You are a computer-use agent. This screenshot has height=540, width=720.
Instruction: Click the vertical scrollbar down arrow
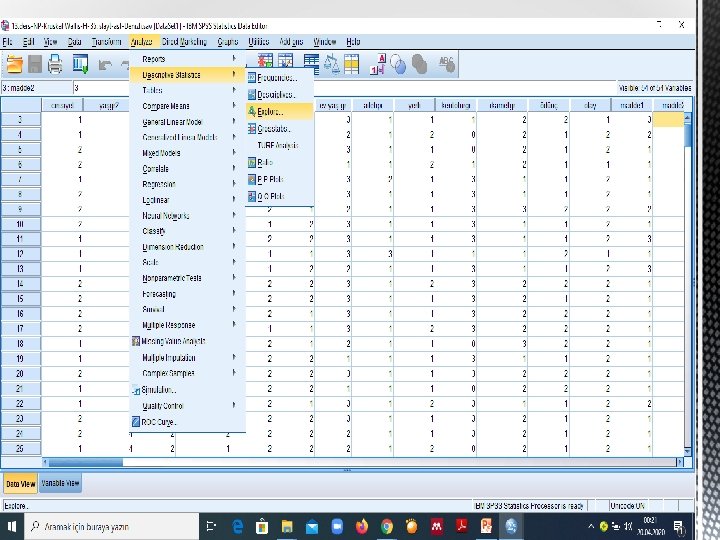[x=687, y=452]
